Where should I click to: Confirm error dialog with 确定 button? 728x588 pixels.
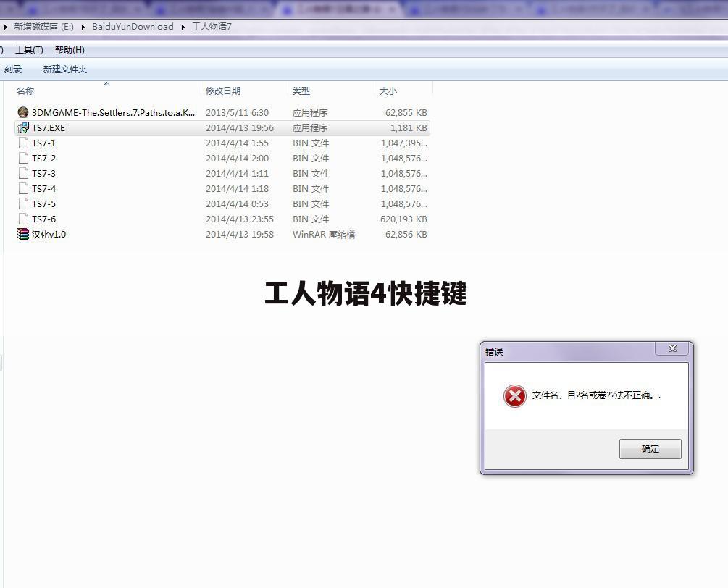tap(650, 449)
